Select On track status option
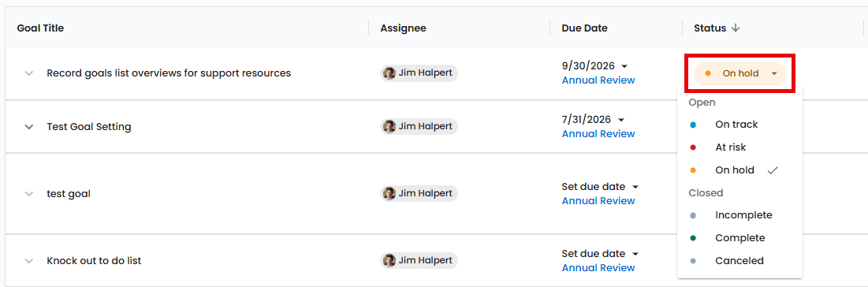Screen dimensions: 868x287 coord(739,125)
